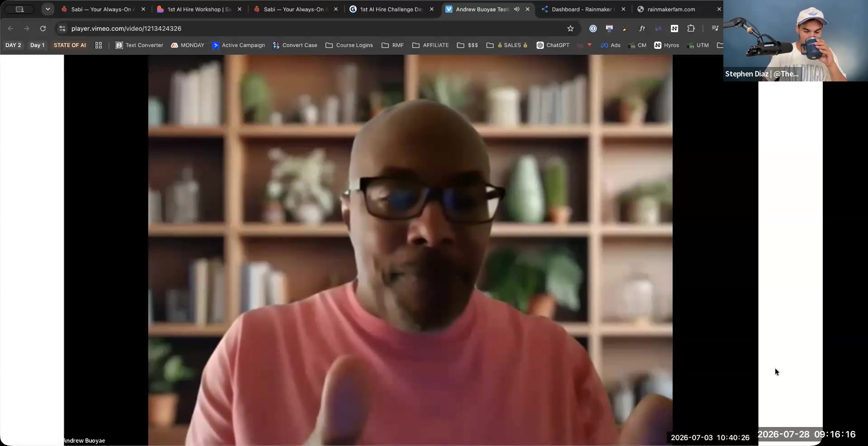
Task: Go forward to the next page
Action: tap(27, 28)
